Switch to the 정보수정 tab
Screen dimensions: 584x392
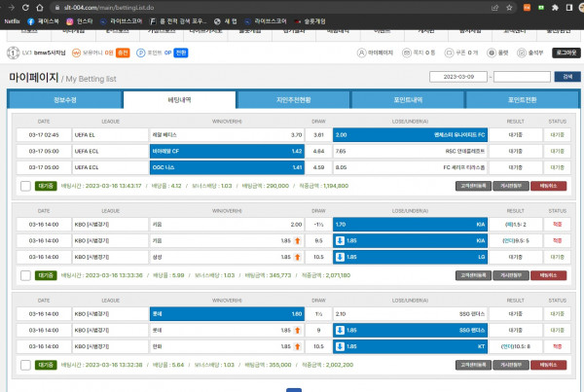(65, 99)
